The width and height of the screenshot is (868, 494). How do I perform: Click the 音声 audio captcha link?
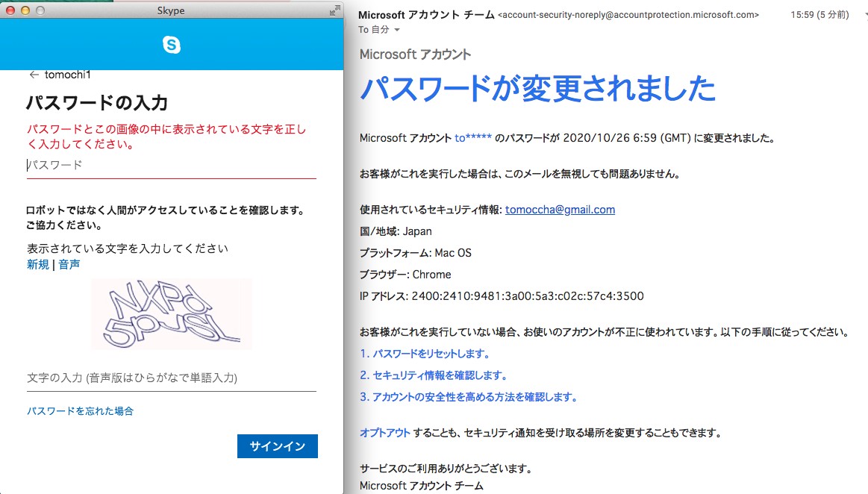(x=69, y=264)
